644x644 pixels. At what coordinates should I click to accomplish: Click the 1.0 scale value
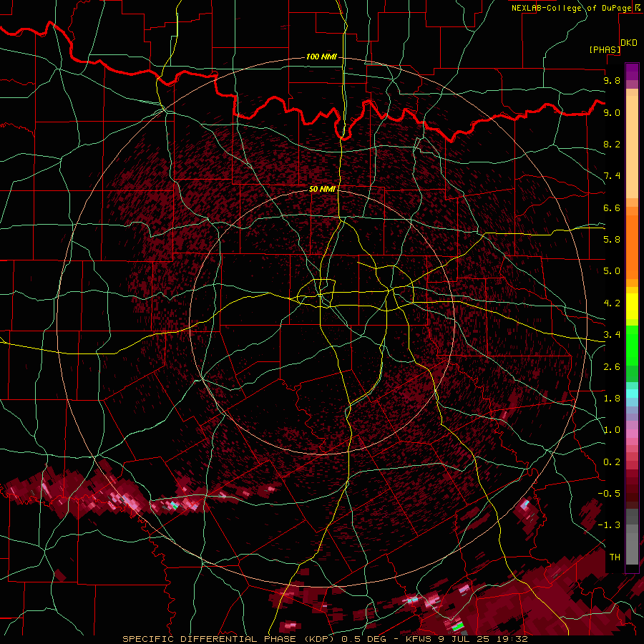click(612, 430)
